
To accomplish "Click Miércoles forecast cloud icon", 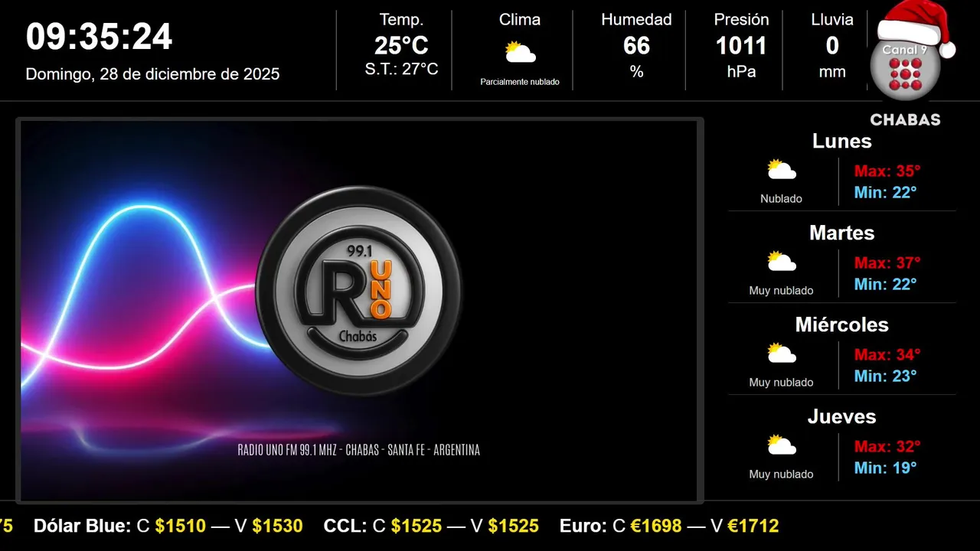I will tap(782, 354).
